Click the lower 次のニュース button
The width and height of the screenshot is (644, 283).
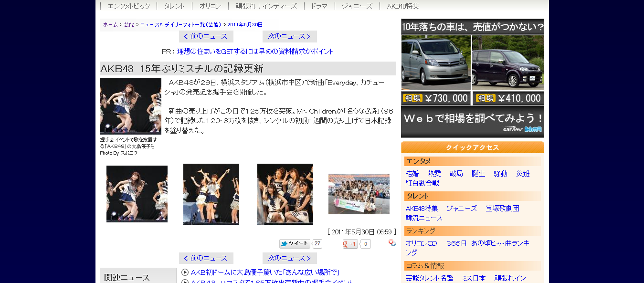point(290,258)
